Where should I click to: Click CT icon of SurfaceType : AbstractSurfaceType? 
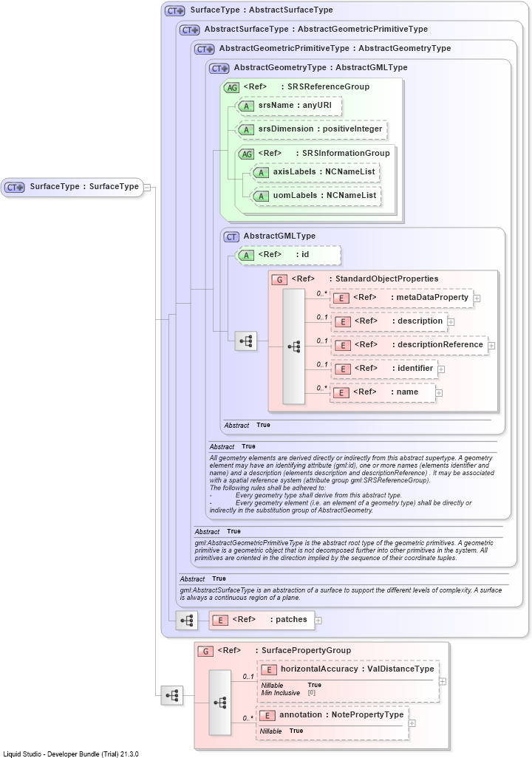(174, 10)
